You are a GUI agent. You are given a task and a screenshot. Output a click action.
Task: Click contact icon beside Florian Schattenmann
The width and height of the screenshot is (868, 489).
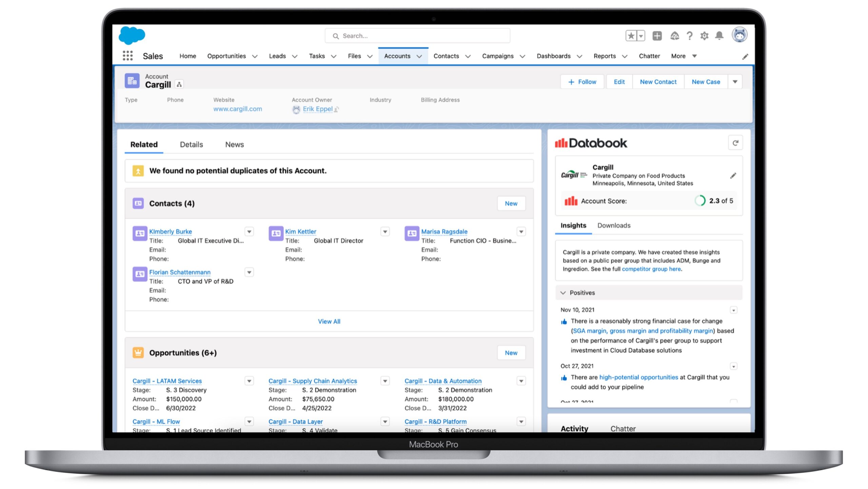[x=140, y=274]
